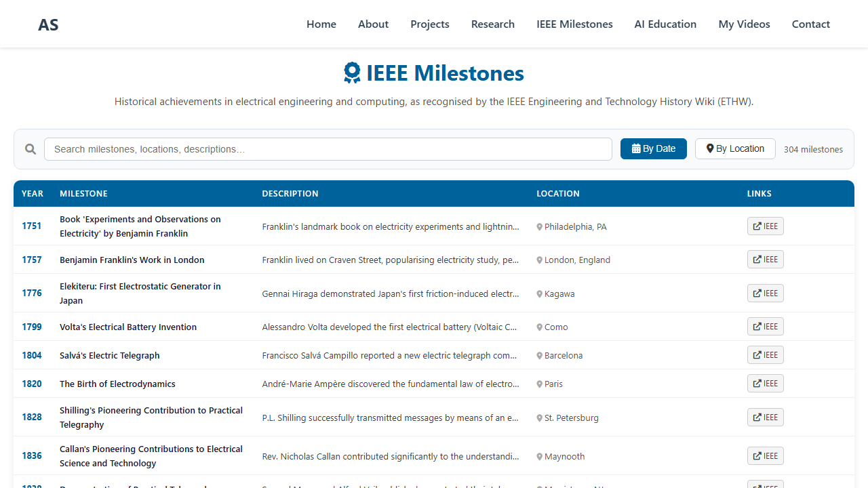Viewport: 868px width, 488px height.
Task: Click the Alessandro Volta description text
Action: [x=391, y=327]
